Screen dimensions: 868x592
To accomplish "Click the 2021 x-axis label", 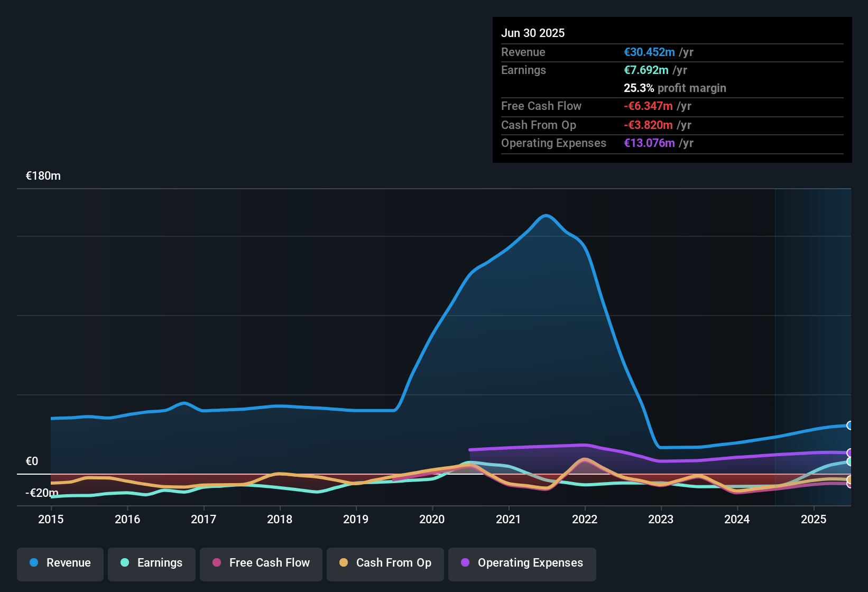I will click(x=509, y=520).
